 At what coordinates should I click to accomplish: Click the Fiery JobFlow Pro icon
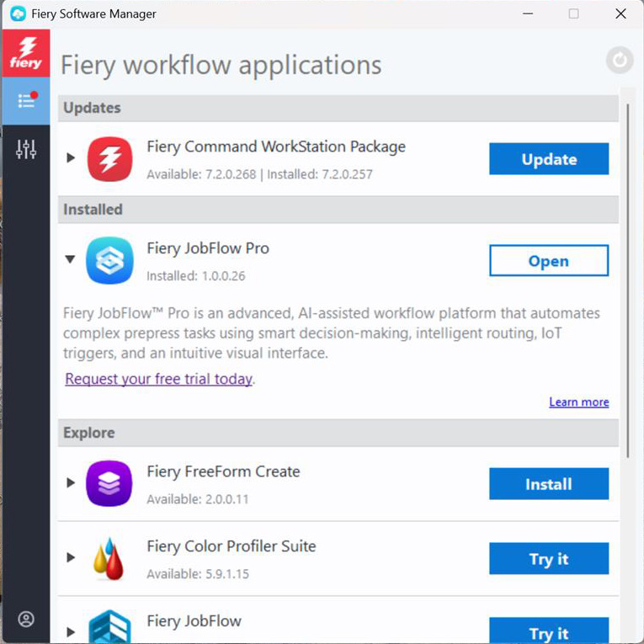click(109, 260)
